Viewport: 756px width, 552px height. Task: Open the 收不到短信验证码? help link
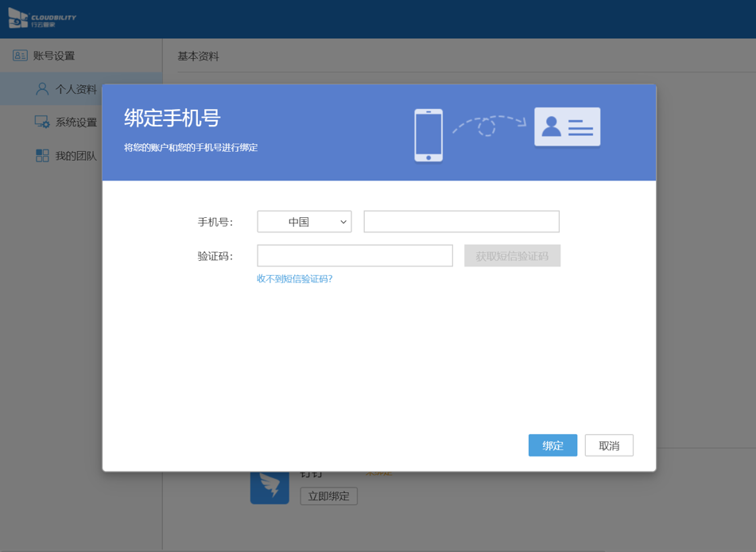tap(294, 279)
